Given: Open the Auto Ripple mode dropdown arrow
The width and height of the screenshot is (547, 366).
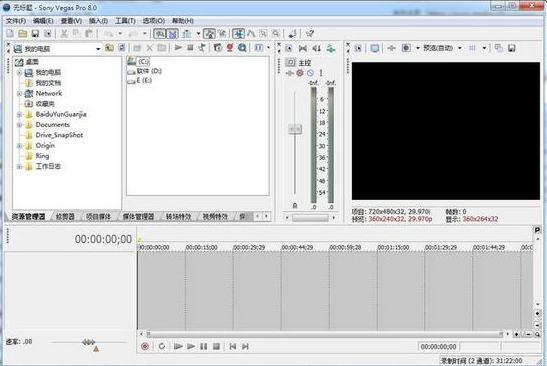Looking at the screenshot, I should [x=198, y=33].
